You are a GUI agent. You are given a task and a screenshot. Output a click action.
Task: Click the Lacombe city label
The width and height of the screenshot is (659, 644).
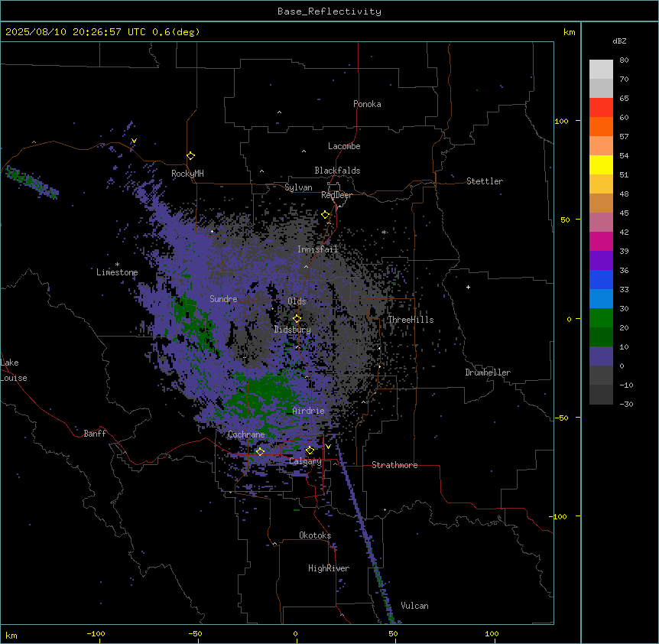tap(344, 146)
